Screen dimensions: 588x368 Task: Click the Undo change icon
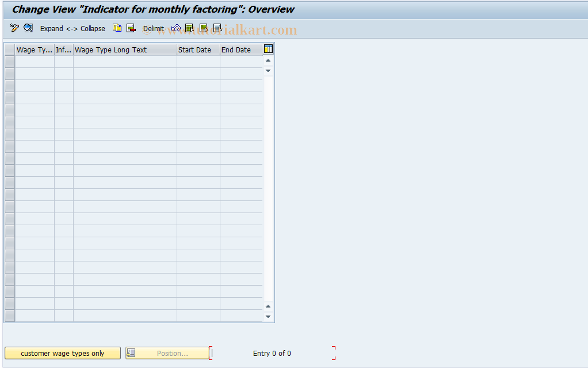[176, 28]
